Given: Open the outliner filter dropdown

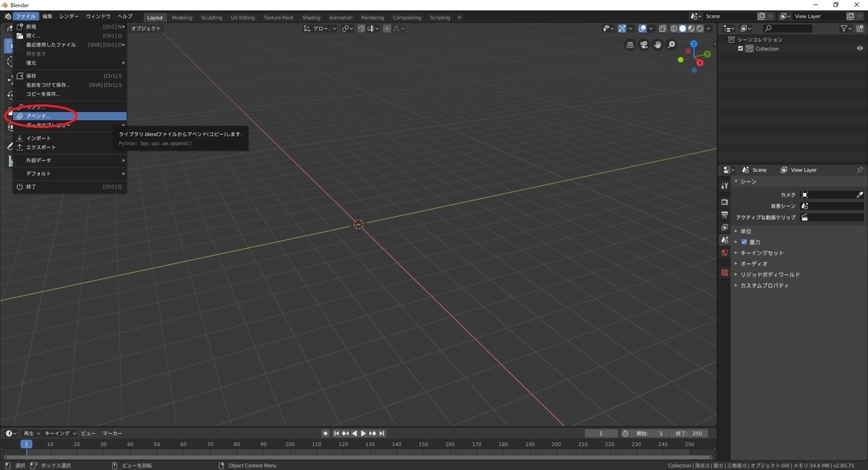Looking at the screenshot, I should point(847,28).
